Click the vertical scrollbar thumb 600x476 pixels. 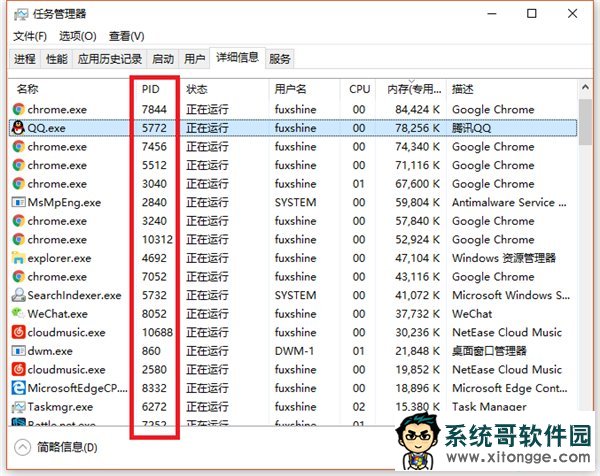pyautogui.click(x=585, y=122)
